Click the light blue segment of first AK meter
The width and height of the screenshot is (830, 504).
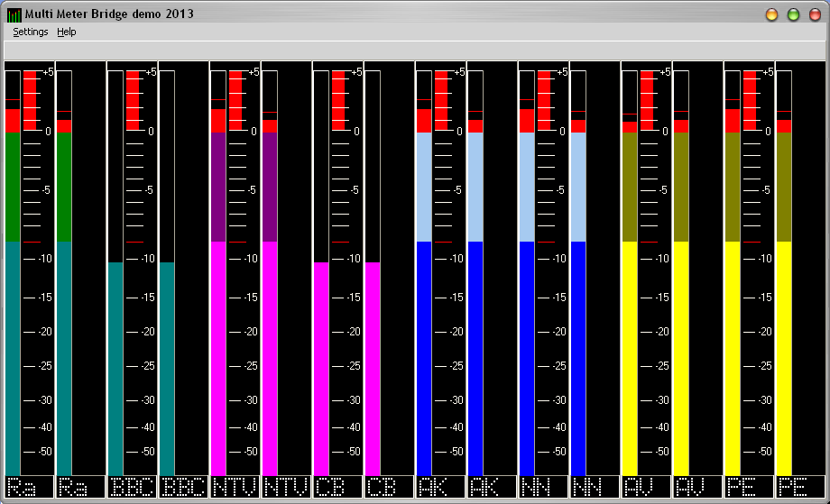[x=423, y=187]
